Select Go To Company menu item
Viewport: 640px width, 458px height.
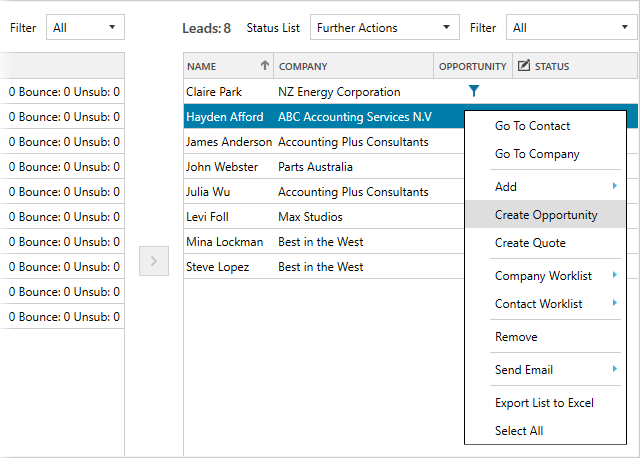(537, 154)
